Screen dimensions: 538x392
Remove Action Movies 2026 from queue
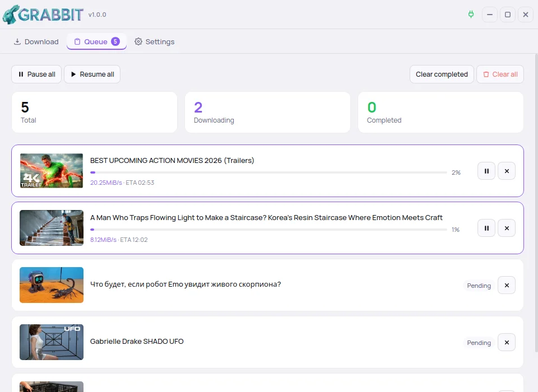507,171
